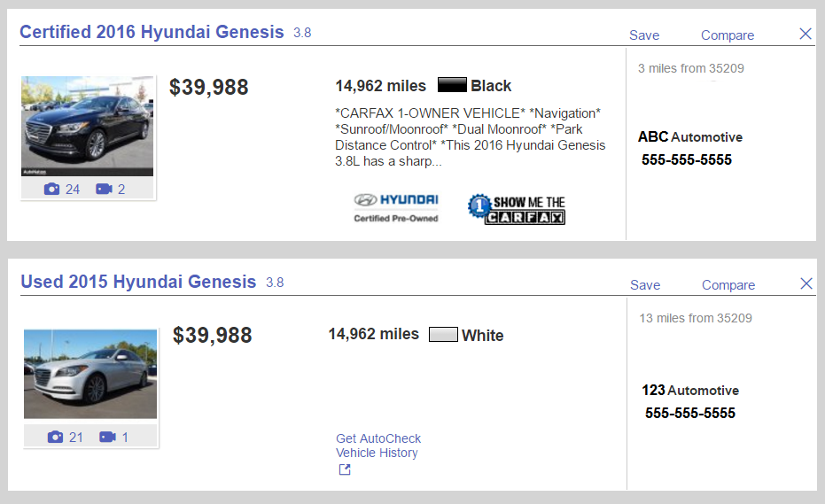This screenshot has width=825, height=504.
Task: Open video icon on white Genesis listing
Action: coord(107,438)
